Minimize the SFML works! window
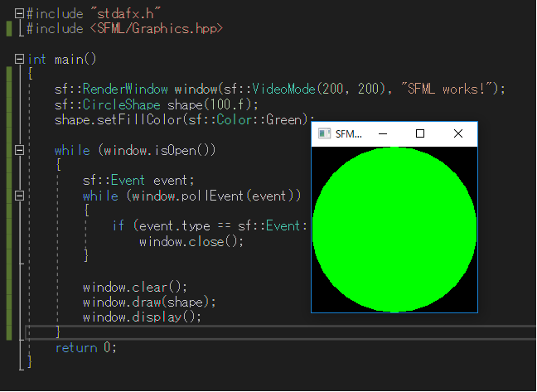 pyautogui.click(x=383, y=133)
